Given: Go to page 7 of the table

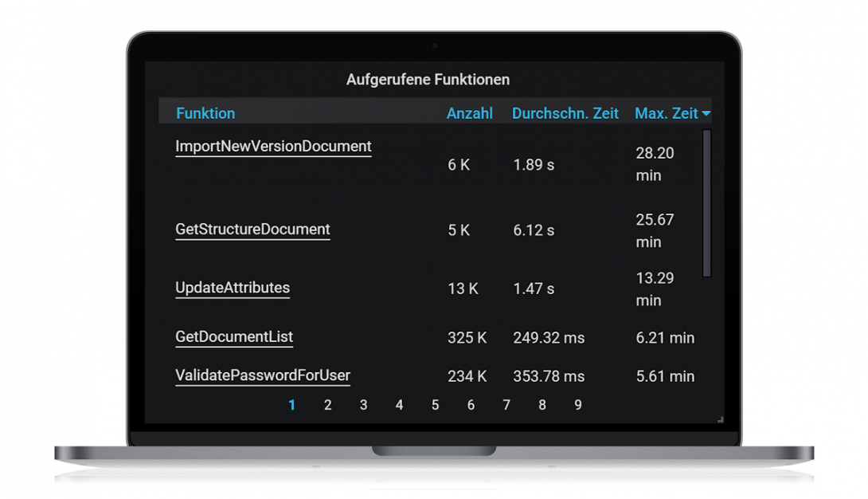Looking at the screenshot, I should pos(506,406).
